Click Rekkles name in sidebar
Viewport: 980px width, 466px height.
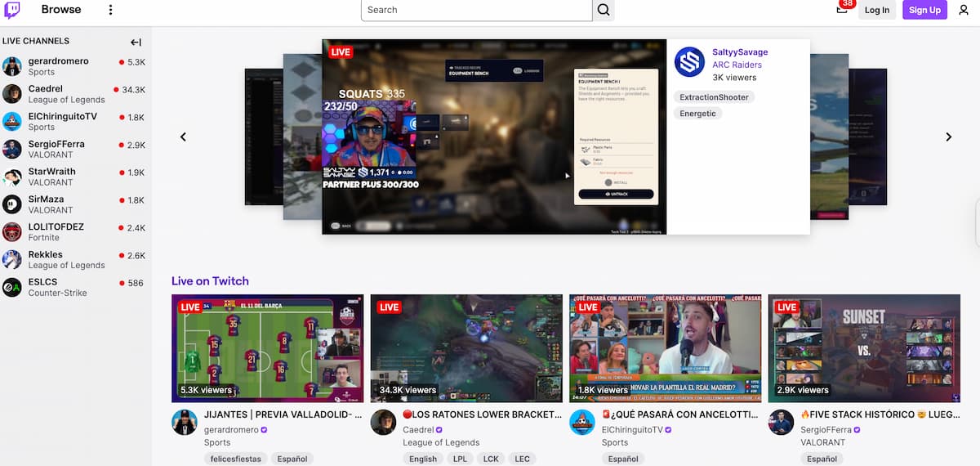[46, 254]
